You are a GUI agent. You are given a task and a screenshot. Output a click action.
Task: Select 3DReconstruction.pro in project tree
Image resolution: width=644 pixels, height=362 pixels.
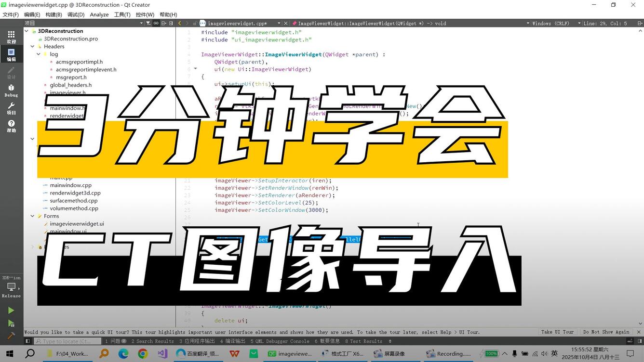[x=71, y=39]
